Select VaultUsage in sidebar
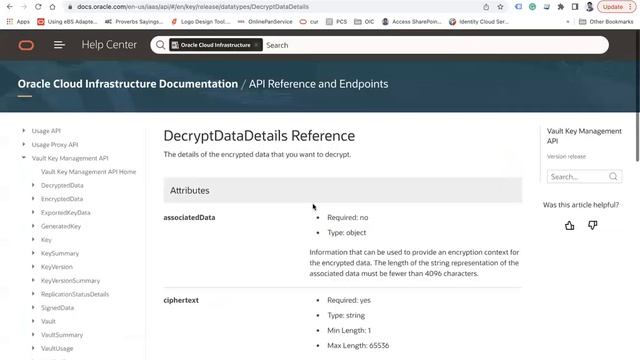Image resolution: width=640 pixels, height=360 pixels. click(x=57, y=349)
